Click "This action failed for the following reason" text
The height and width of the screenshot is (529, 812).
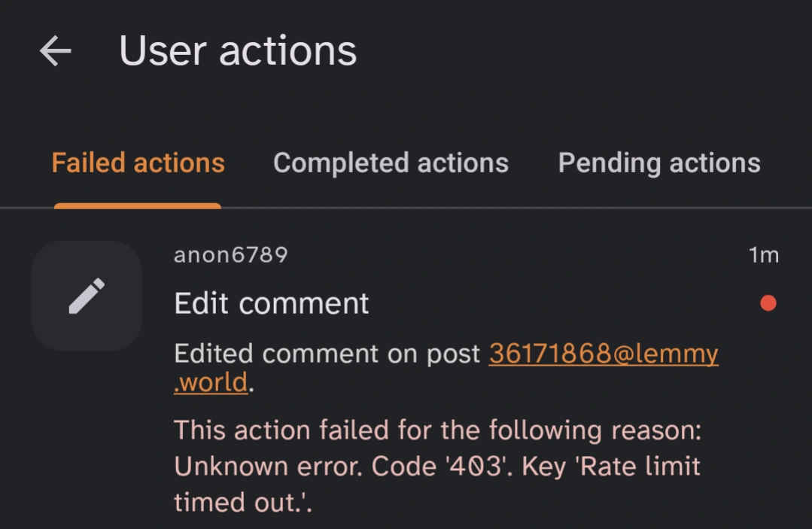click(x=437, y=431)
